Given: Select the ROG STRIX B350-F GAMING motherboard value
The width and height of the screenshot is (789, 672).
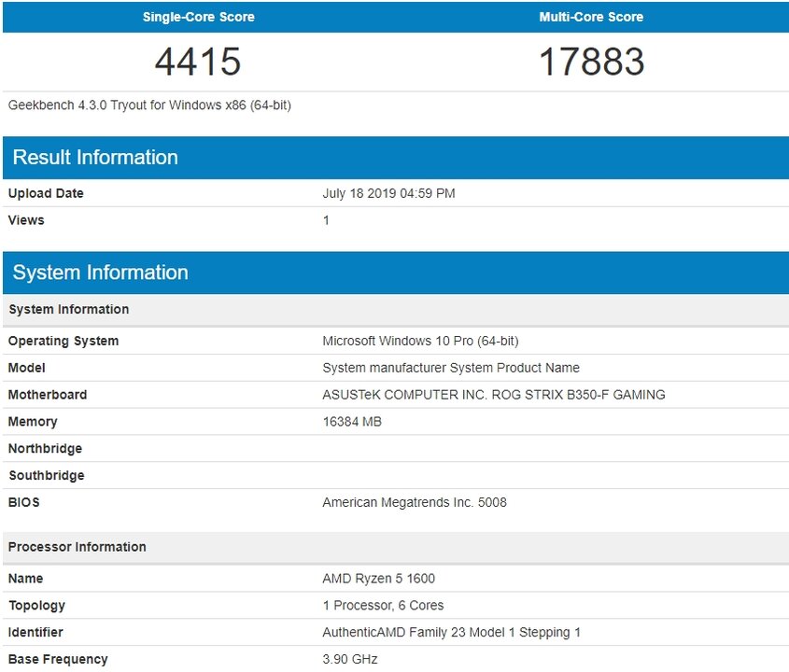Looking at the screenshot, I should tap(494, 395).
